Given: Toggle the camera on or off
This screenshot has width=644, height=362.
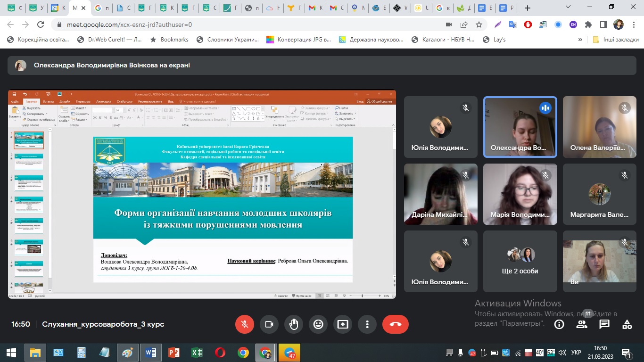Looking at the screenshot, I should 269,324.
